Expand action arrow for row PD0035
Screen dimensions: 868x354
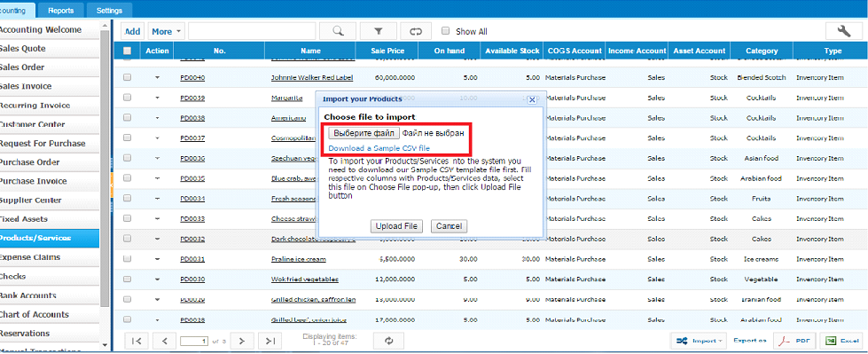coord(157,178)
